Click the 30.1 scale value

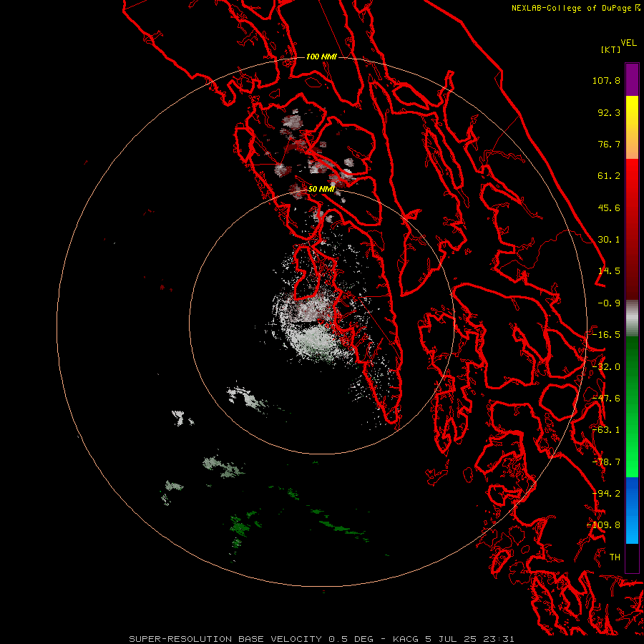[609, 240]
